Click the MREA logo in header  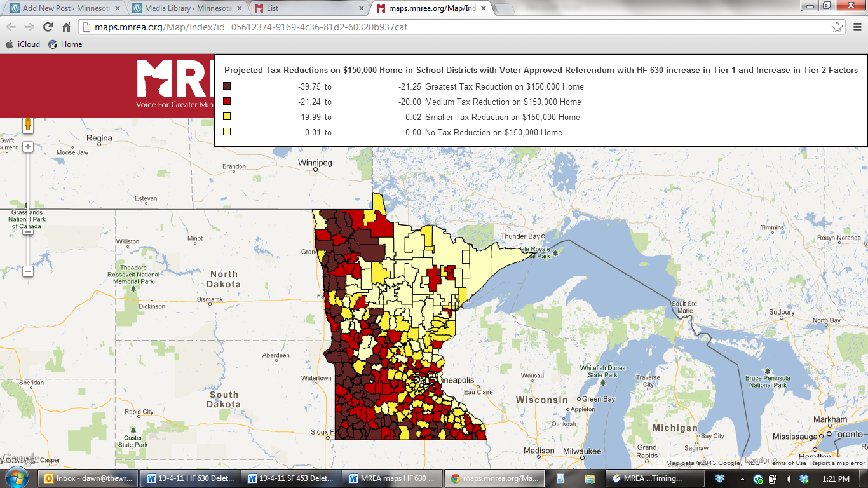175,85
